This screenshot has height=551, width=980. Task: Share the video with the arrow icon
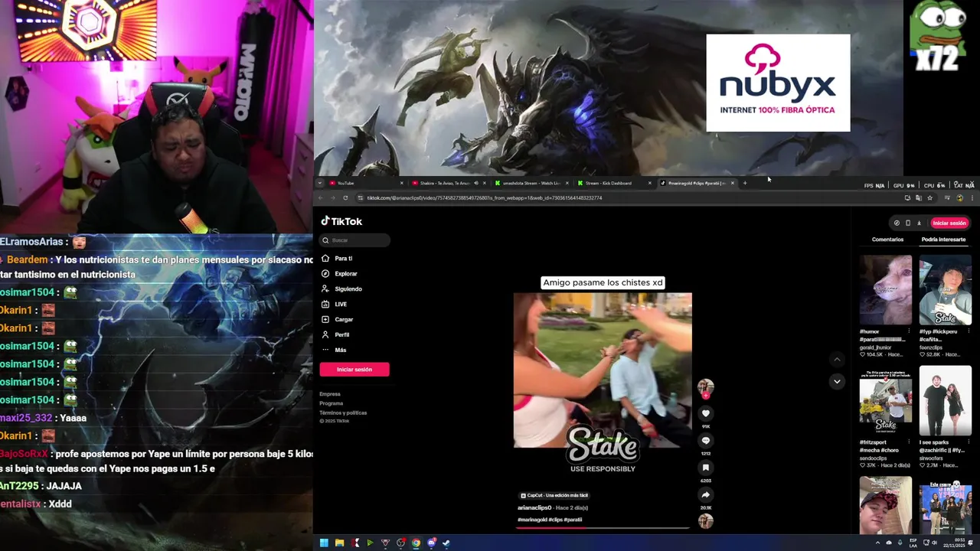(x=706, y=494)
